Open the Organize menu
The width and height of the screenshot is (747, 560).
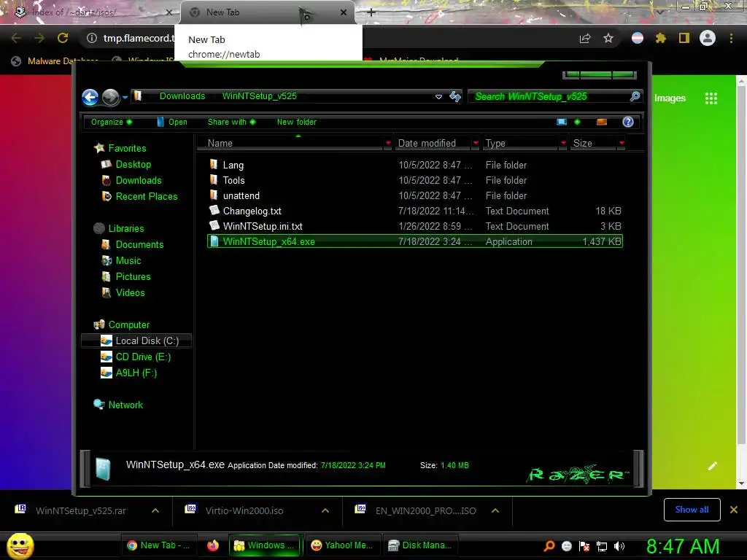click(112, 122)
